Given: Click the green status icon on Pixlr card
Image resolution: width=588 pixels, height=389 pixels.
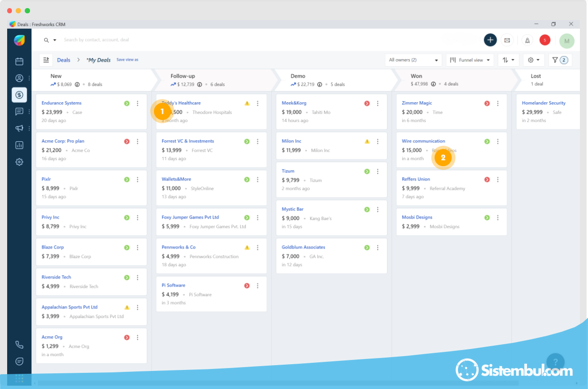Looking at the screenshot, I should tap(127, 180).
